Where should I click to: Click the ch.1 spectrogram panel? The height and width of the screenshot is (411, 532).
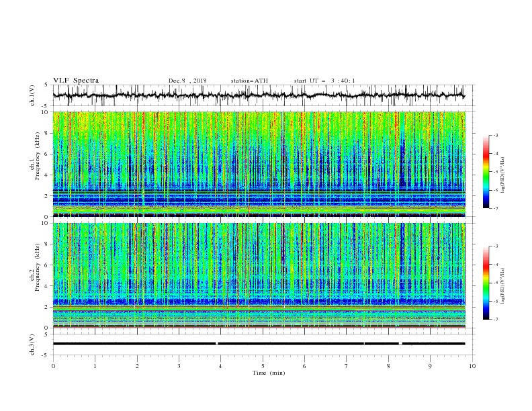[x=259, y=164]
